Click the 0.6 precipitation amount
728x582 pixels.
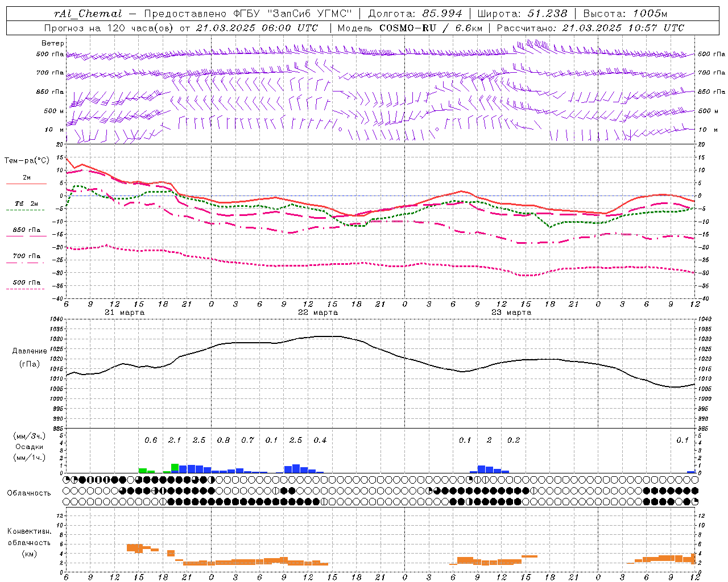click(151, 440)
